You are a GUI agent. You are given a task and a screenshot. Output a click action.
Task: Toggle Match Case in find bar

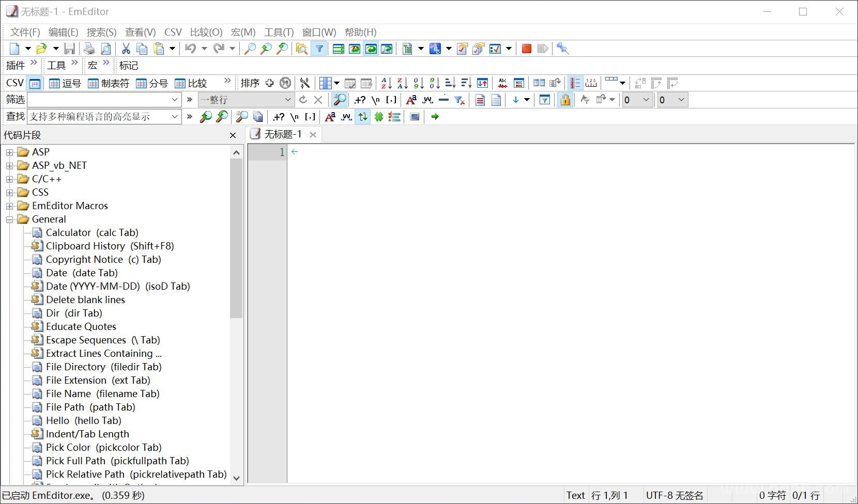(330, 117)
